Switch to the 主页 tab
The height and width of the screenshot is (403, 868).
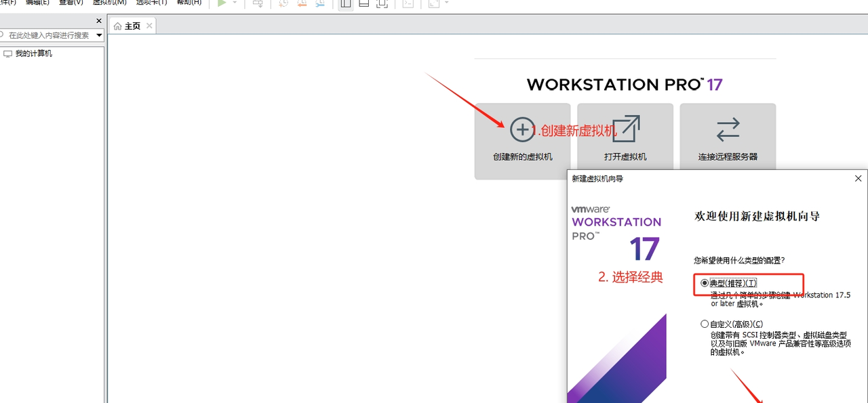[x=132, y=26]
